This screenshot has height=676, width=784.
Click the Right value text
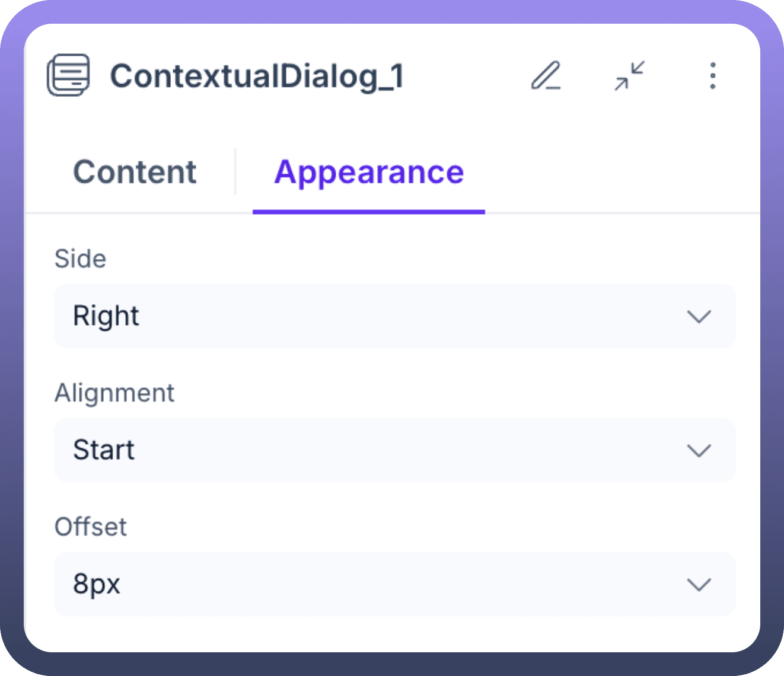pos(106,316)
